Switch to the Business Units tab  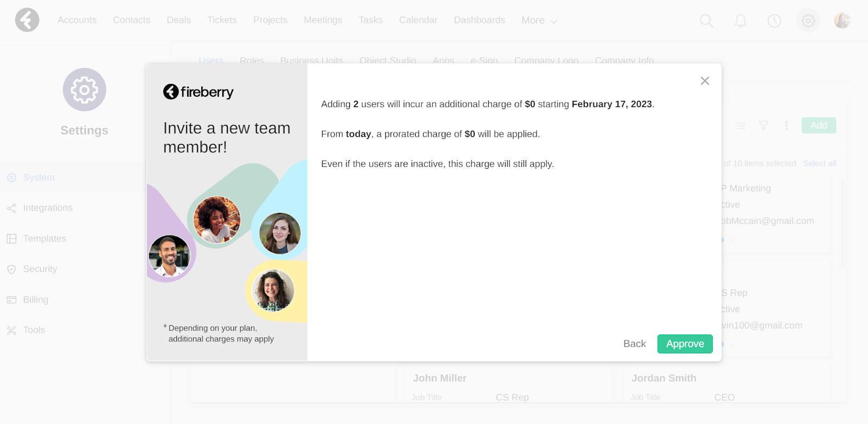[312, 60]
